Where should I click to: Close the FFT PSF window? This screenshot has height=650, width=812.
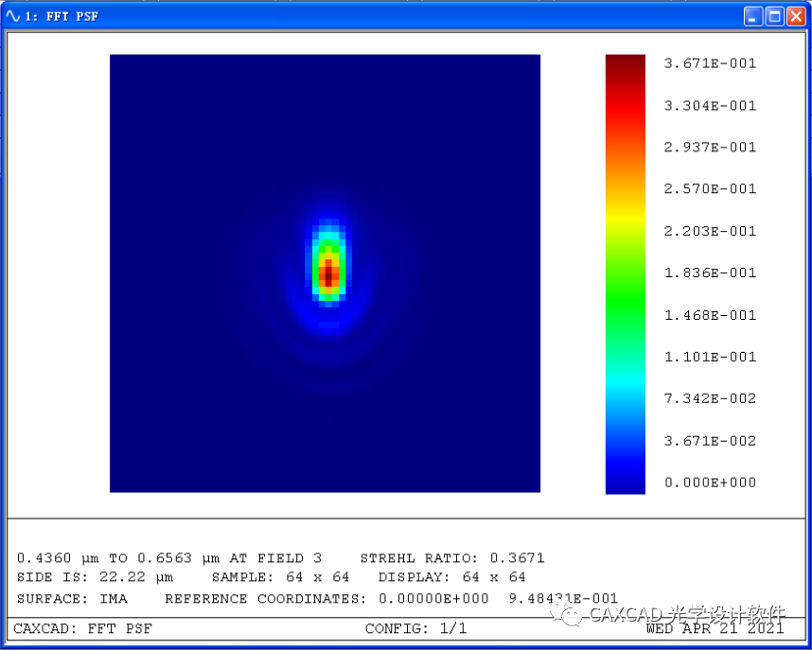tap(796, 17)
